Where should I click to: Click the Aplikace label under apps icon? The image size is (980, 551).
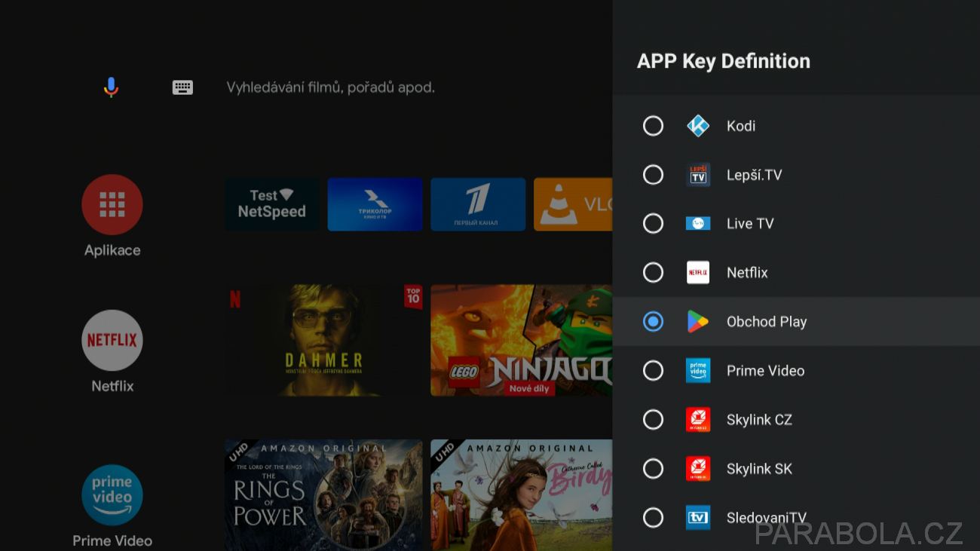coord(112,250)
